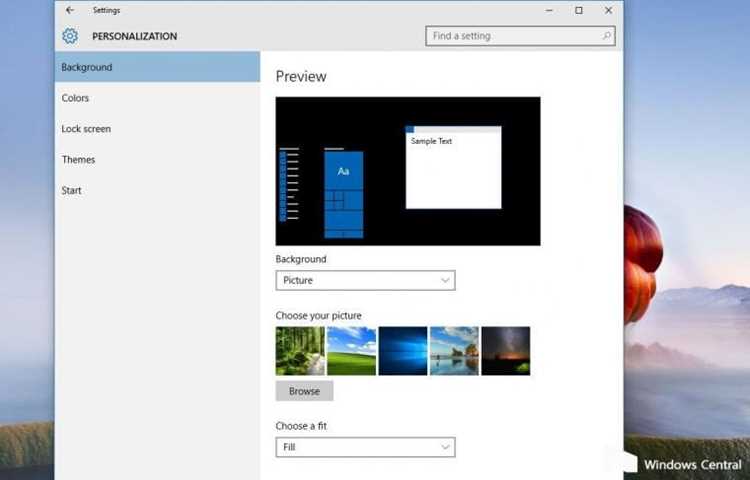Click the Preview heading

coord(301,76)
